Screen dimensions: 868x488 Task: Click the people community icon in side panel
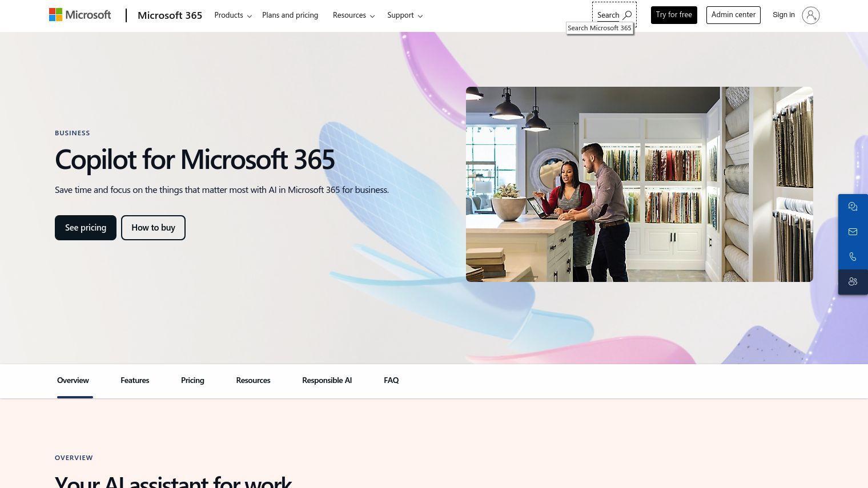click(x=853, y=282)
